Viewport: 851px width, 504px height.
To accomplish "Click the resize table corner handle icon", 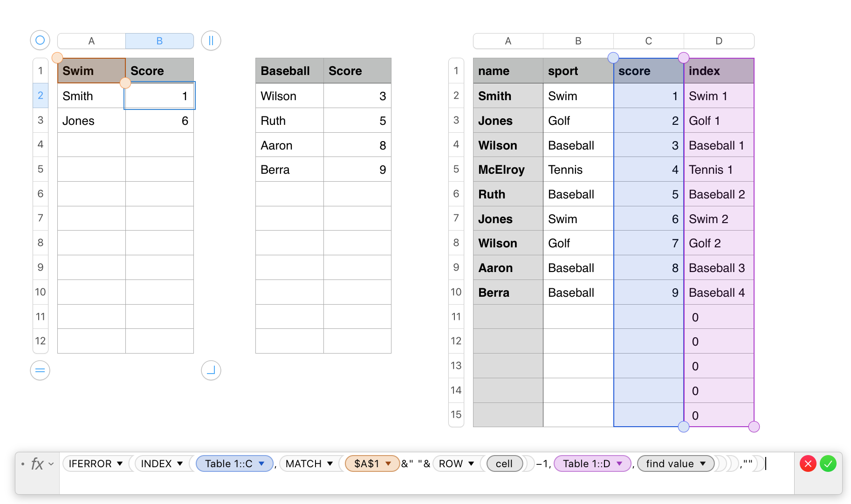I will pos(211,370).
